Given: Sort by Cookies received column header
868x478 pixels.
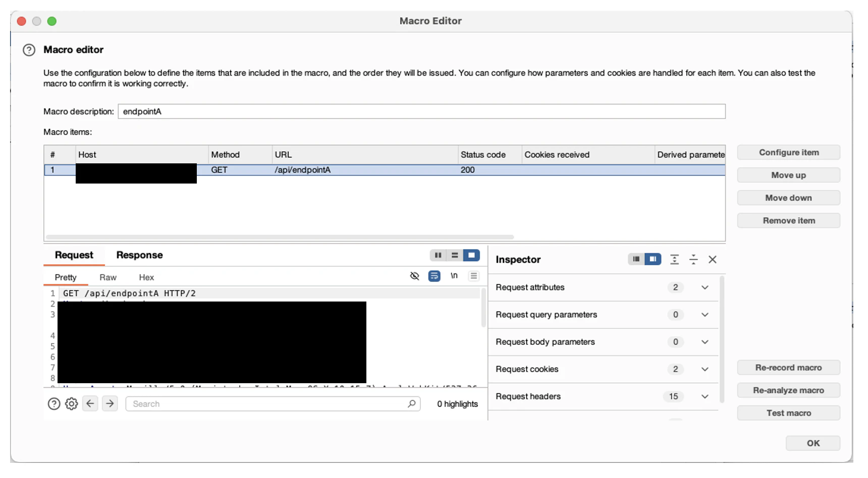Looking at the screenshot, I should pos(588,155).
